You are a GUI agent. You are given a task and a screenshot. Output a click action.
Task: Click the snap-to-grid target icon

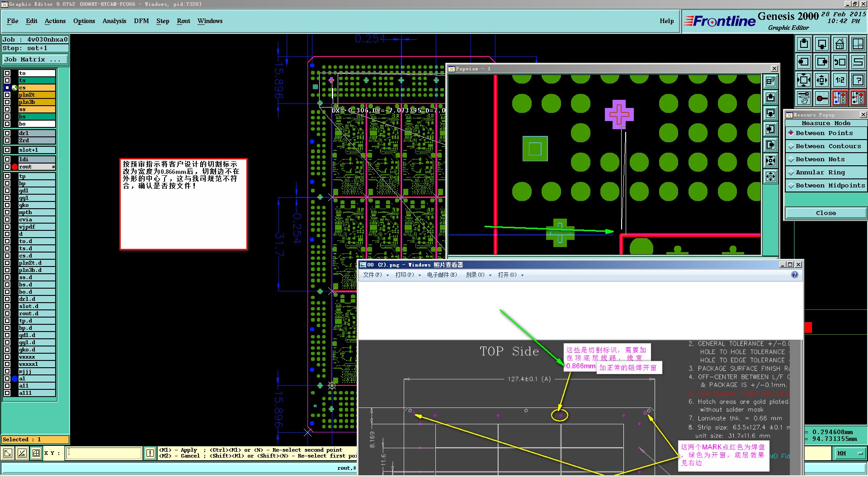[x=822, y=98]
